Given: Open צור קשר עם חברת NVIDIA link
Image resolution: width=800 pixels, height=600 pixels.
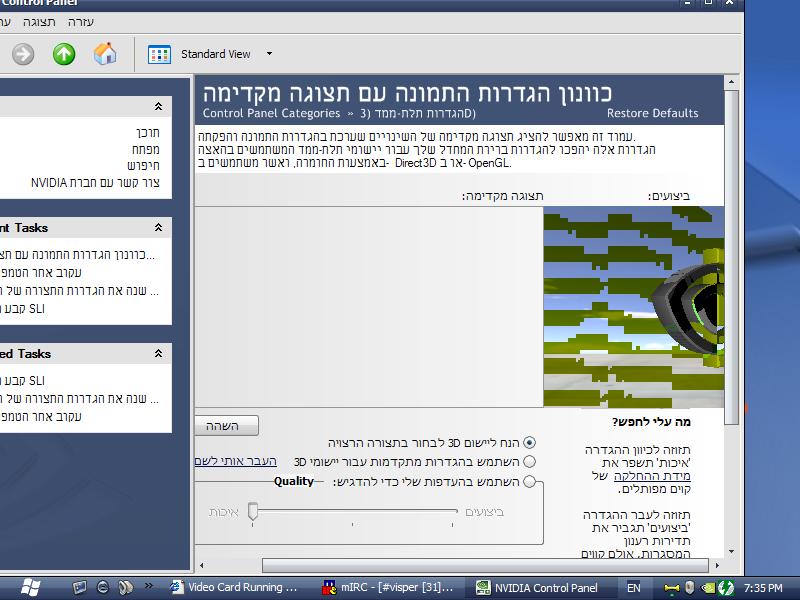Looking at the screenshot, I should tap(95, 183).
